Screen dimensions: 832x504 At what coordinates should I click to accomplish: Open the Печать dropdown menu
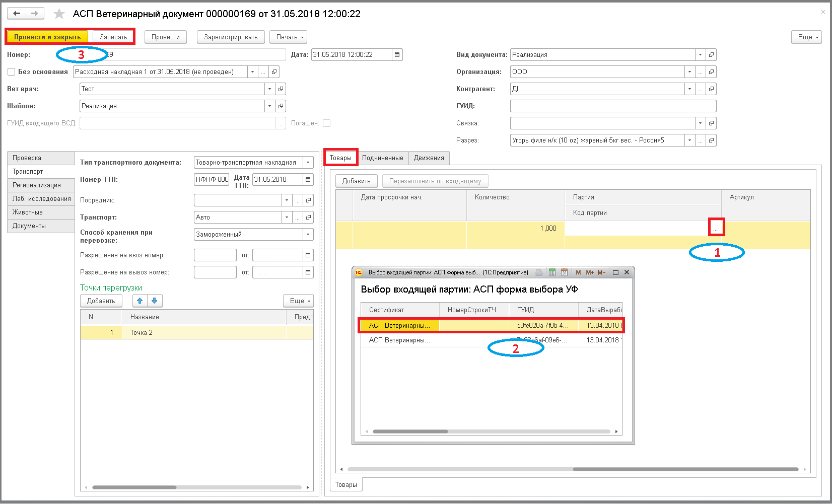pyautogui.click(x=288, y=37)
